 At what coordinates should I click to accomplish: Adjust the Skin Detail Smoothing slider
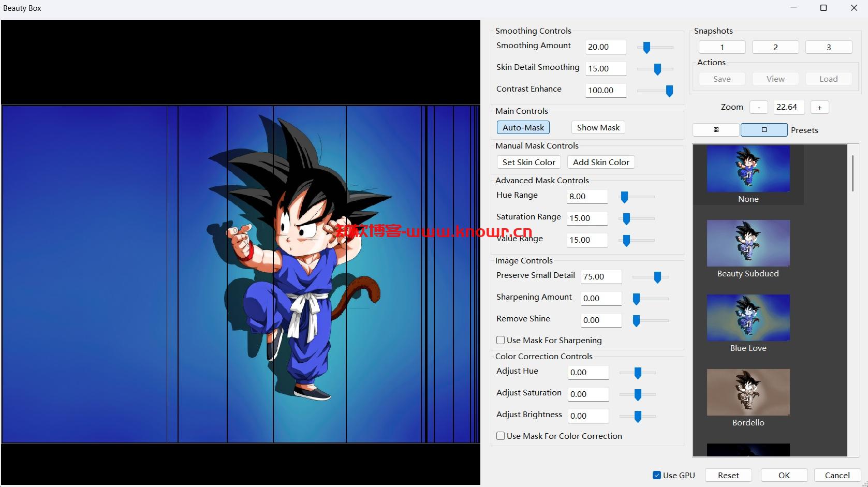pyautogui.click(x=655, y=69)
